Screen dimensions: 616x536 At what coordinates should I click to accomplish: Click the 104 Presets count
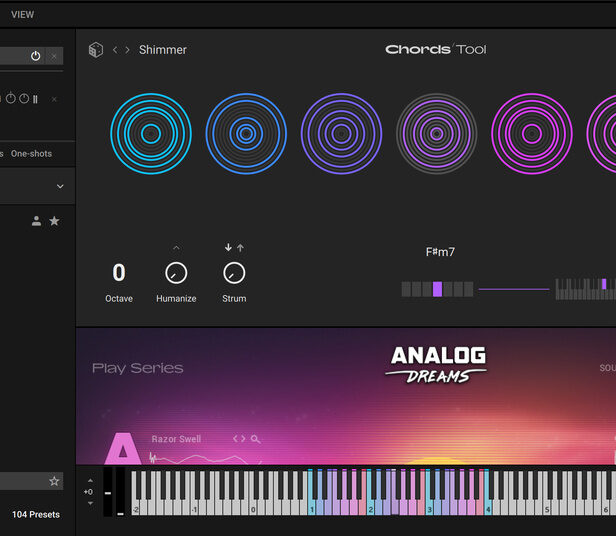pos(36,514)
